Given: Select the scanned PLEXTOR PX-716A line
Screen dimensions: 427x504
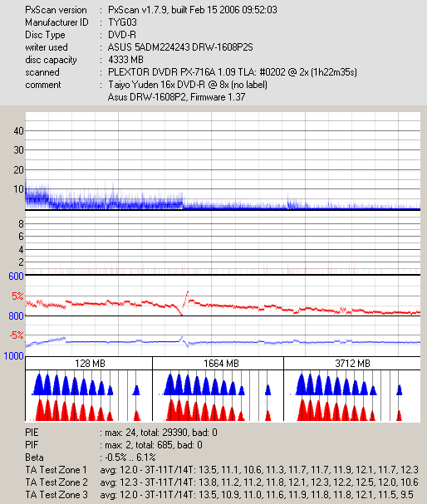Looking at the screenshot, I should point(233,72).
